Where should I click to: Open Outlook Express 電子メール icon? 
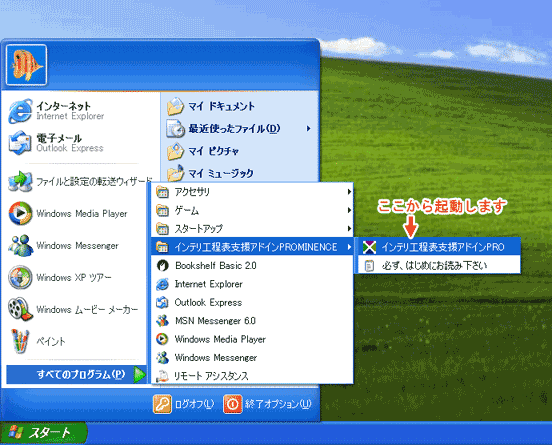pyautogui.click(x=20, y=143)
